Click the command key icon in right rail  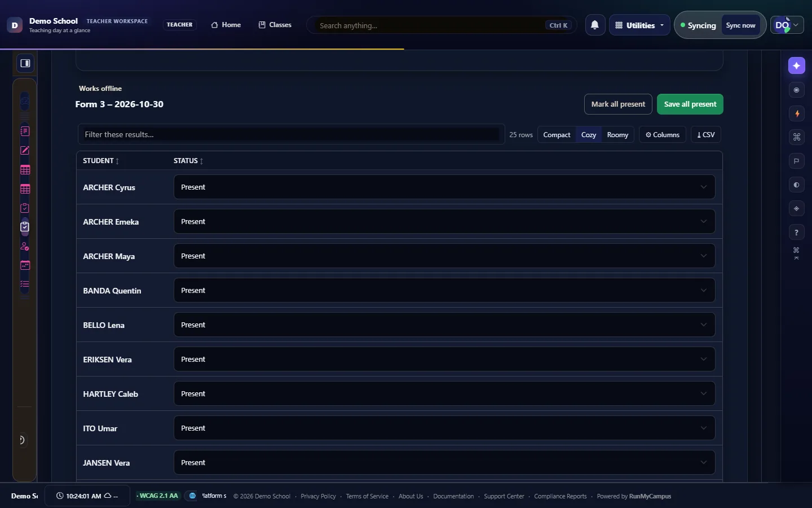click(x=797, y=137)
